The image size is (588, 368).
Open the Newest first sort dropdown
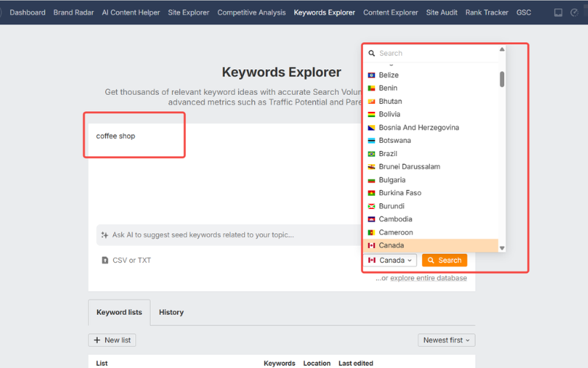[x=446, y=340]
